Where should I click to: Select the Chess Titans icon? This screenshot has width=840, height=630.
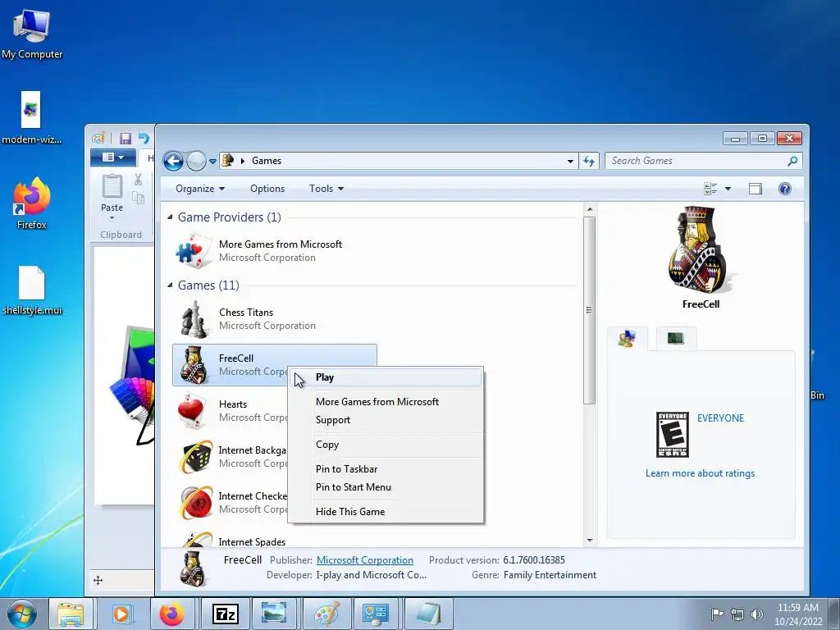pyautogui.click(x=193, y=319)
